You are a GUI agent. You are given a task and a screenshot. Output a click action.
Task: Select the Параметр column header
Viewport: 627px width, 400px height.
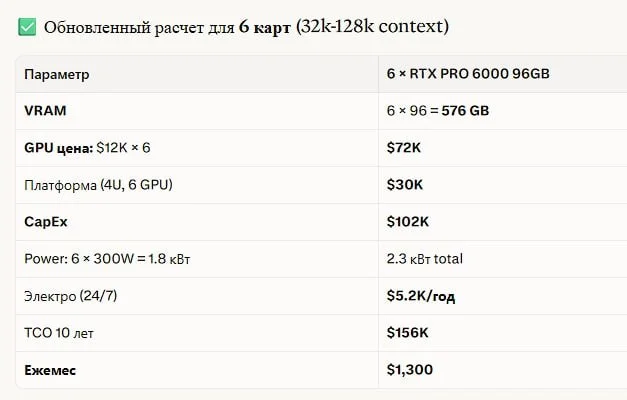click(x=57, y=74)
